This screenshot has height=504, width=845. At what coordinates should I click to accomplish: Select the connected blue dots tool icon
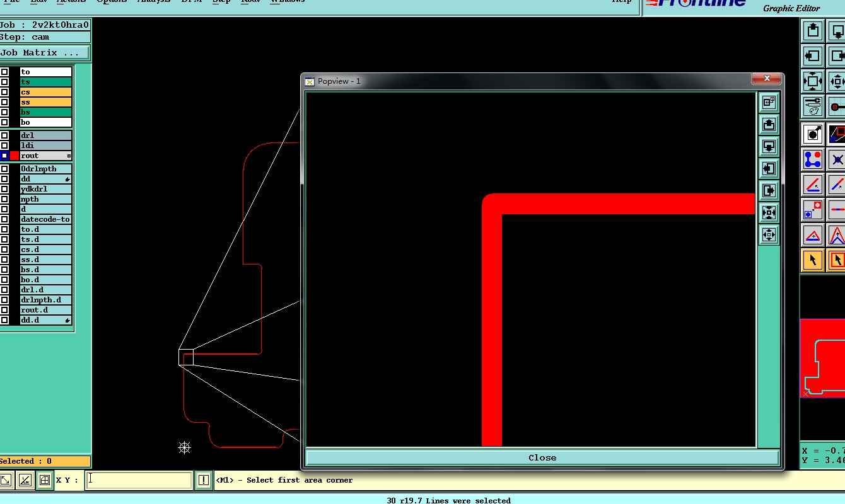click(813, 159)
